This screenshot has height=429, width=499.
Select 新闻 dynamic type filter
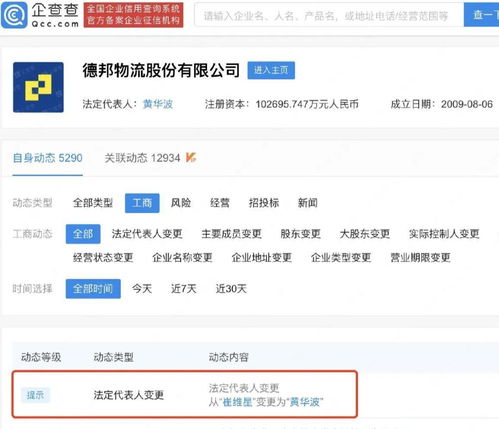(307, 203)
